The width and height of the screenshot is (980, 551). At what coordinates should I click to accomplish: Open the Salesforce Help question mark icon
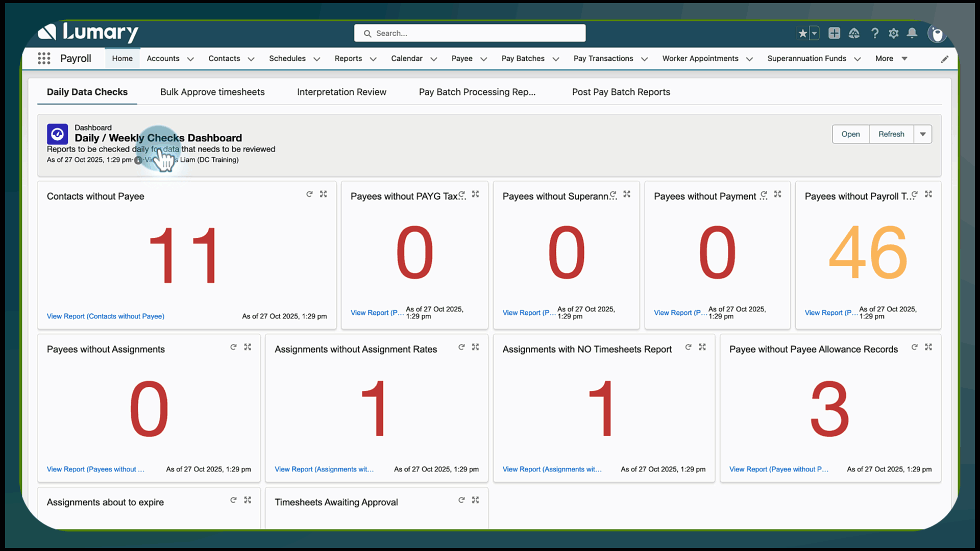[874, 33]
